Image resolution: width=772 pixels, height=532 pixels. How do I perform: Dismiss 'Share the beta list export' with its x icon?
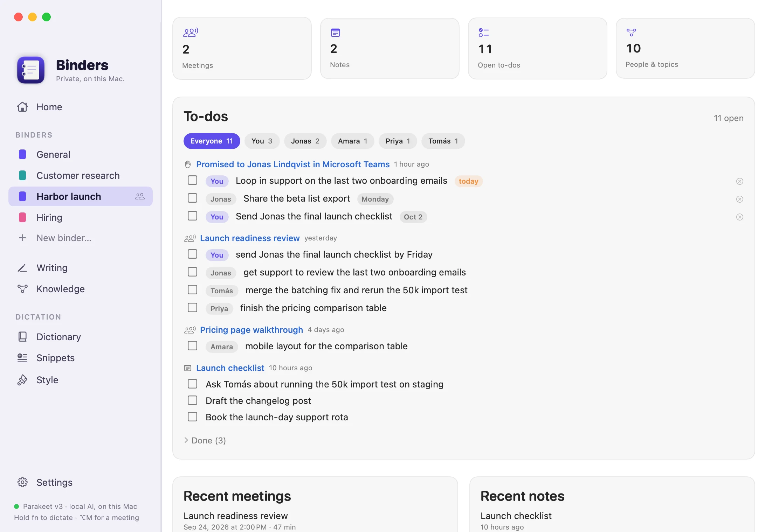pos(740,199)
